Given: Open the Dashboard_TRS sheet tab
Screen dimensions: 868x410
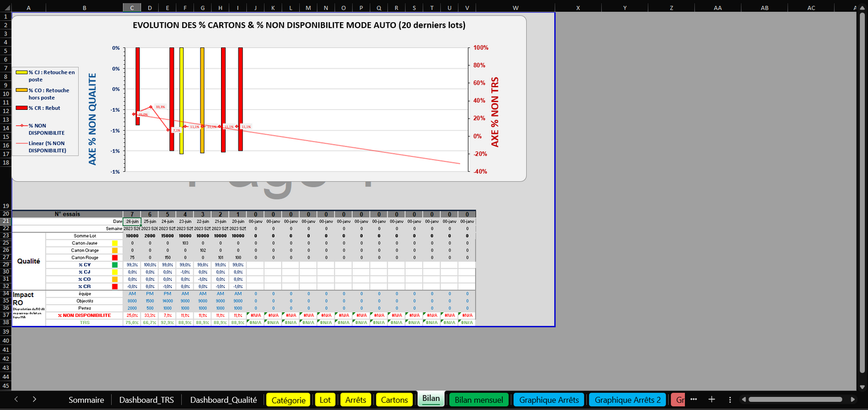Looking at the screenshot, I should click(x=146, y=400).
